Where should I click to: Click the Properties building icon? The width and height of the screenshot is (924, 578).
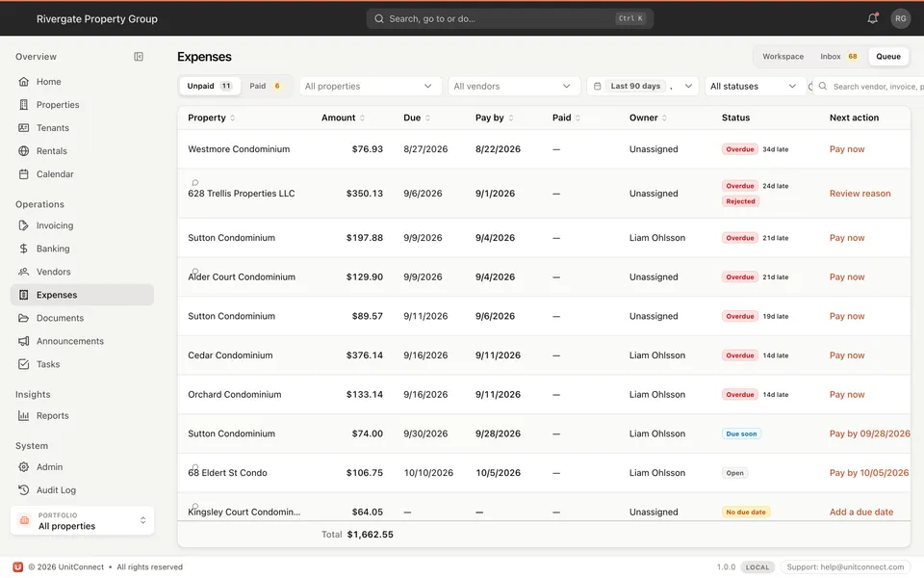point(23,104)
